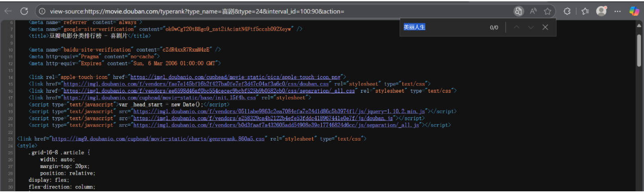The height and width of the screenshot is (194, 644).
Task: Click the flex-direction: column; line
Action: click(x=62, y=187)
